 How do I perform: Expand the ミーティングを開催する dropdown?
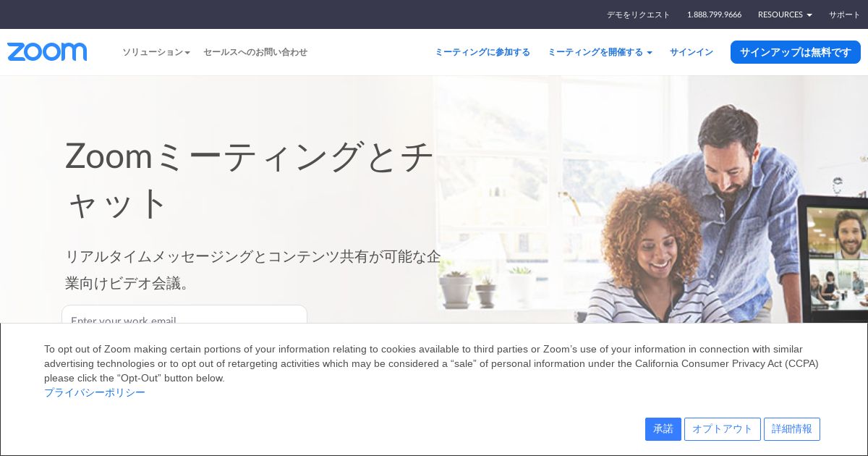coord(600,52)
